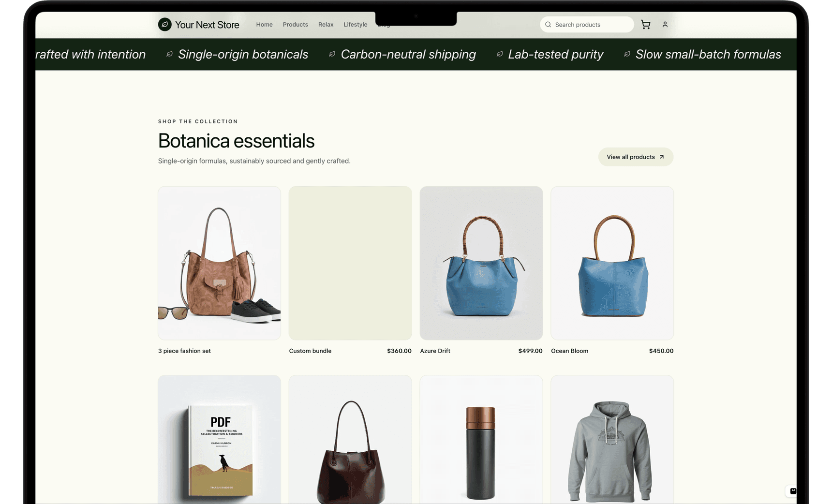The width and height of the screenshot is (832, 504).
Task: Open the black thermos bottle image
Action: (x=481, y=439)
